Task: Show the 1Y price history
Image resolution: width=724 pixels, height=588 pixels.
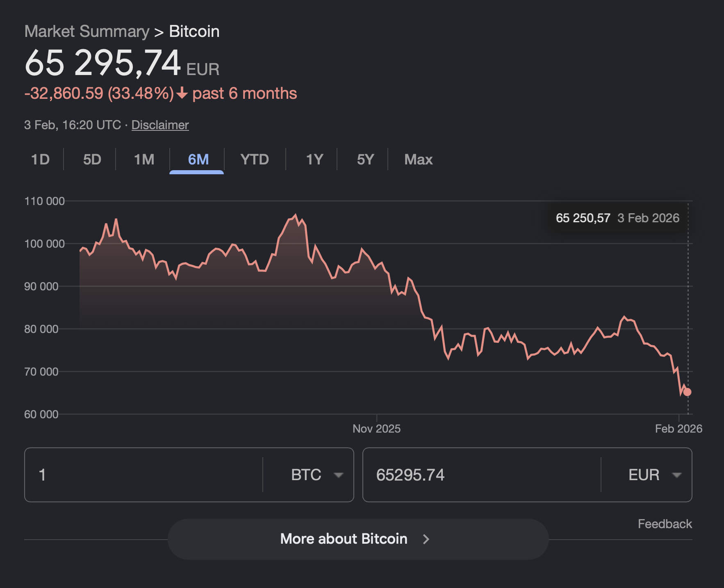Action: (314, 159)
